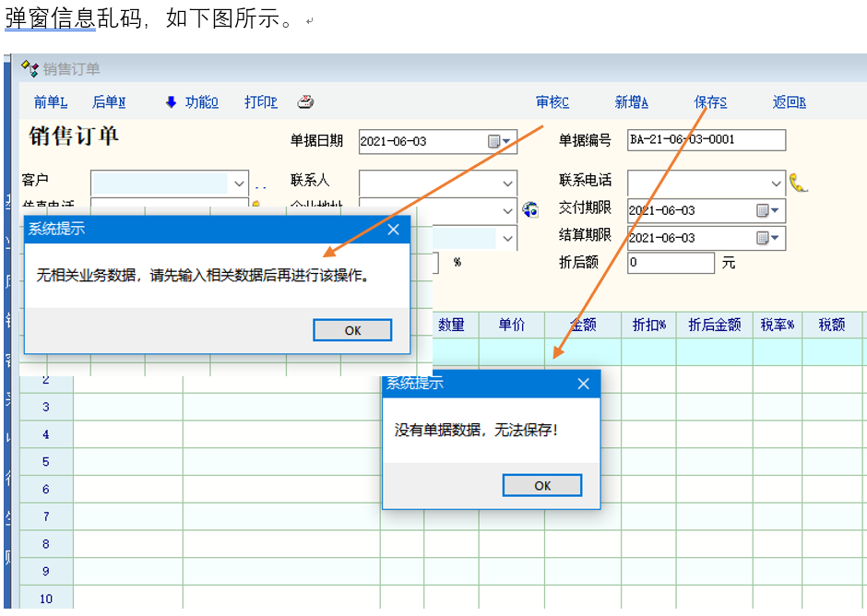Expand the 联系人 dropdown
The height and width of the screenshot is (616, 867).
(508, 183)
